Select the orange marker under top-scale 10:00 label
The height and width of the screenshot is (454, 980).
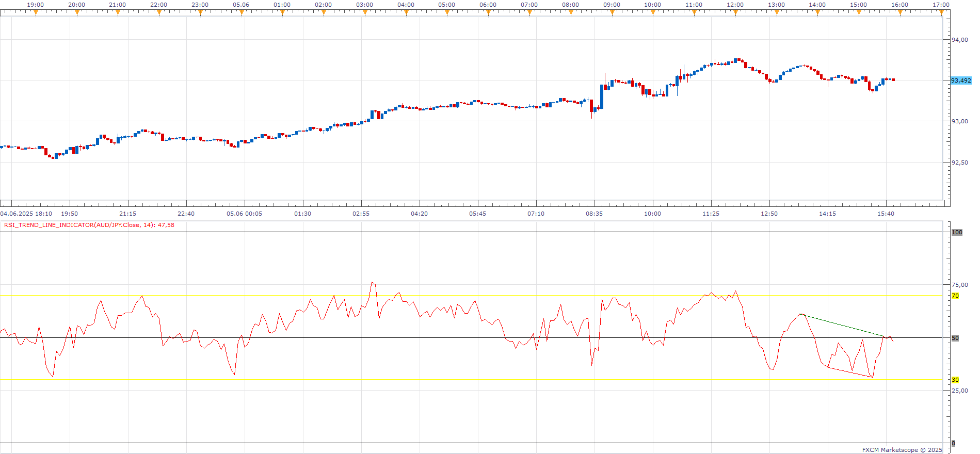tap(653, 13)
